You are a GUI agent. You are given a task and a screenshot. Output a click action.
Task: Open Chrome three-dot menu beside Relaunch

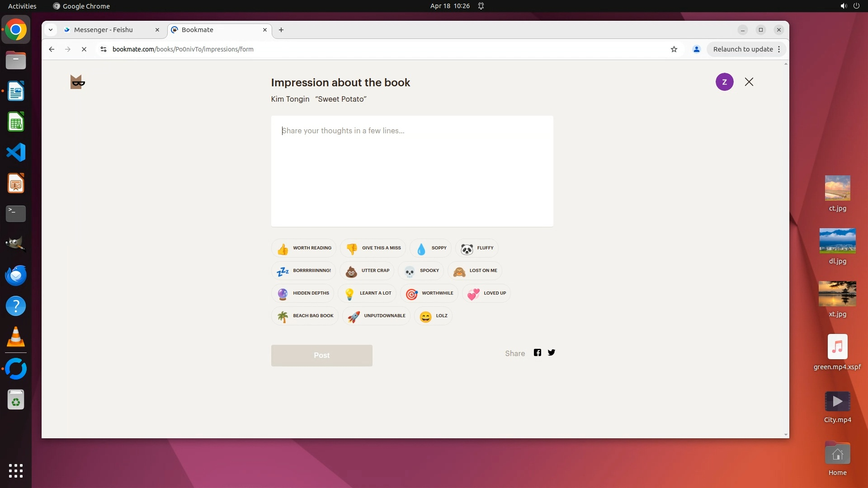[779, 49]
